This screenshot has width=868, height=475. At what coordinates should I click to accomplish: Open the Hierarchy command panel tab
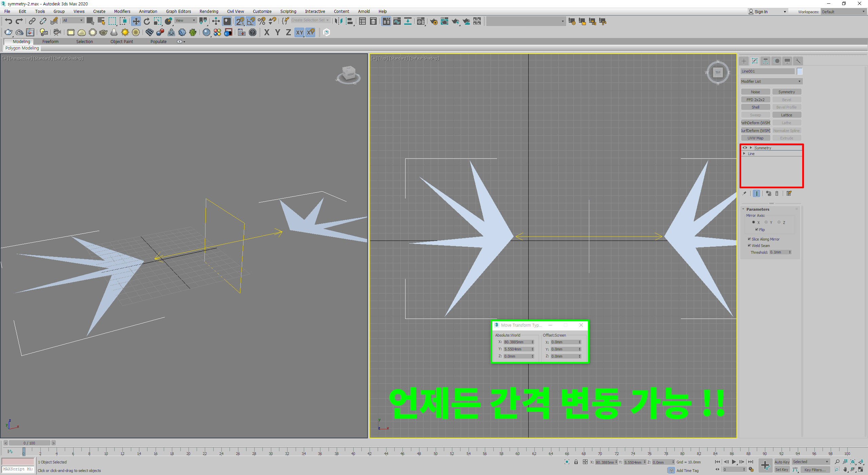(765, 61)
